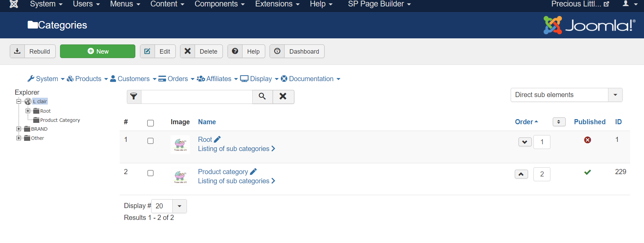This screenshot has height=243, width=644.
Task: Open the Direct sub elements dropdown
Action: click(x=566, y=95)
